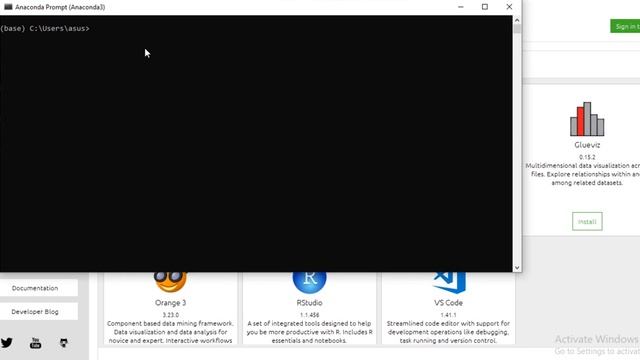
Task: Open the GitHub icon in Navigator sidebar
Action: 64,343
